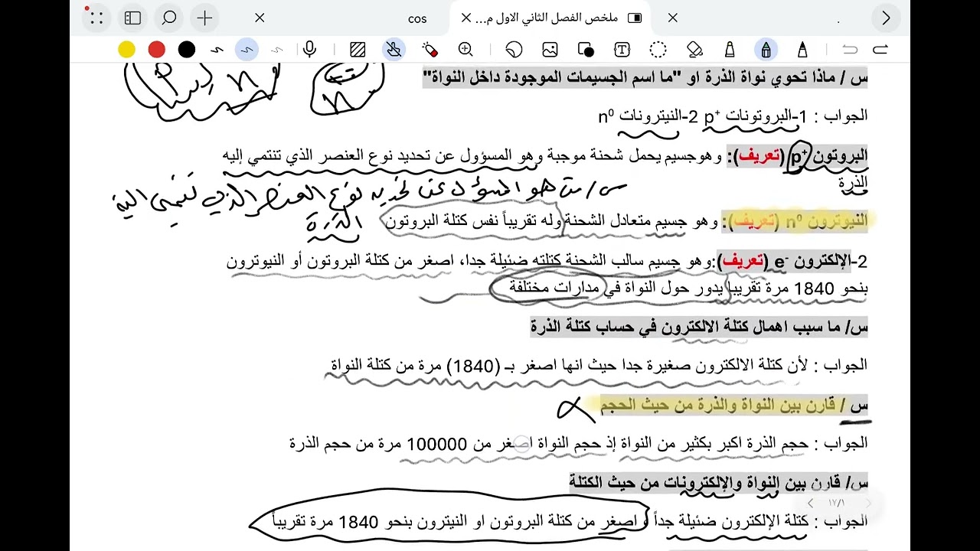Select the highlighter tool
The image size is (980, 551).
(730, 50)
